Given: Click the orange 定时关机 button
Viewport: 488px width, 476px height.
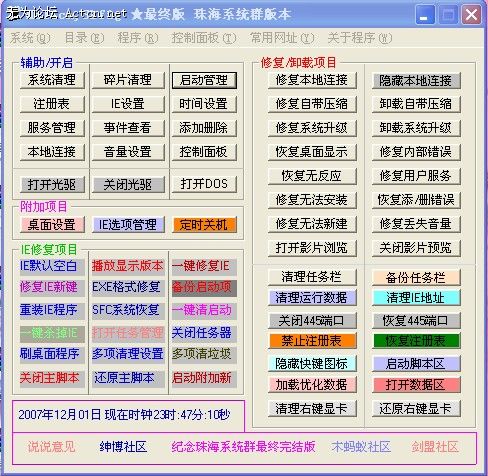Looking at the screenshot, I should (x=204, y=225).
